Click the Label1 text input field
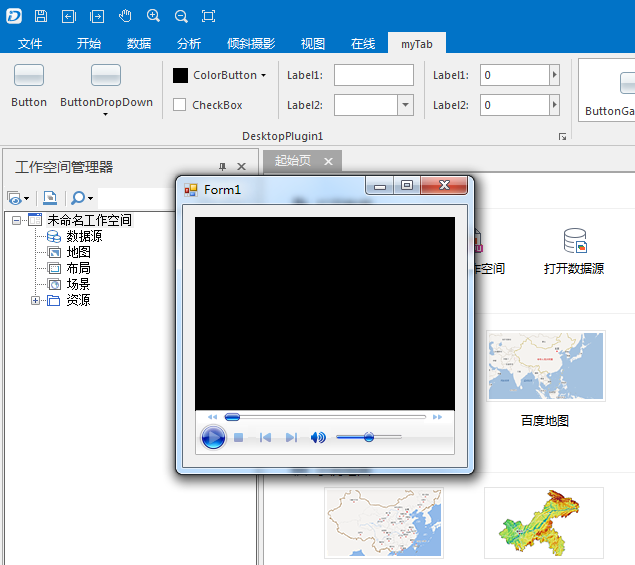635x565 pixels. [373, 75]
